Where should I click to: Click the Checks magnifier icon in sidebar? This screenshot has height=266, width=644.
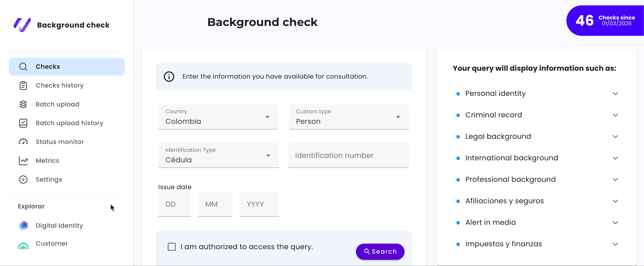pyautogui.click(x=23, y=66)
